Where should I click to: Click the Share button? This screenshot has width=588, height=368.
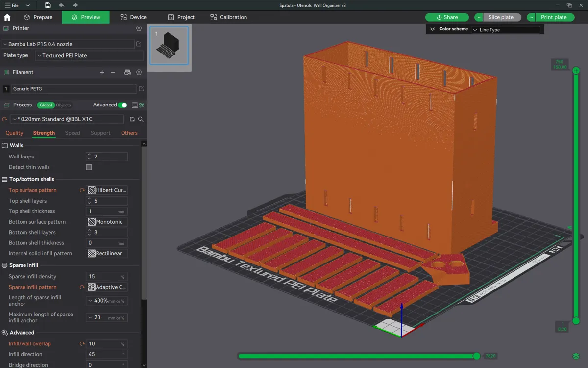[447, 17]
